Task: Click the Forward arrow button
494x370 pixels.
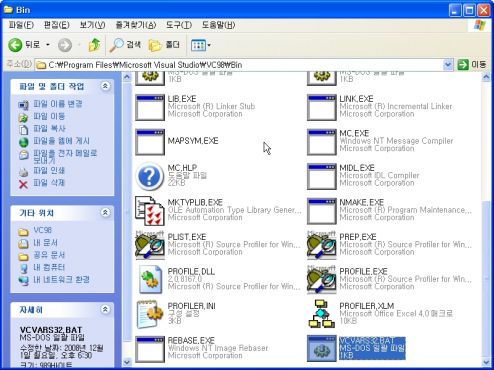Action: [x=65, y=45]
